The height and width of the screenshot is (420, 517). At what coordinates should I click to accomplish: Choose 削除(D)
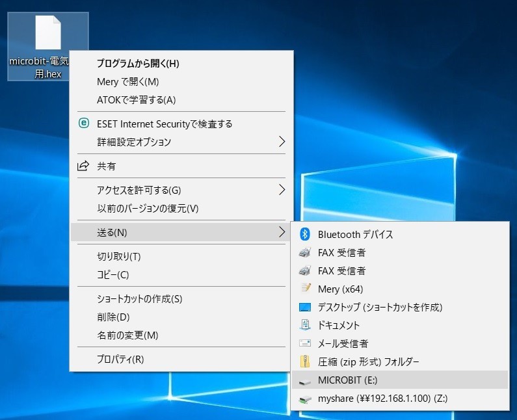(181, 317)
